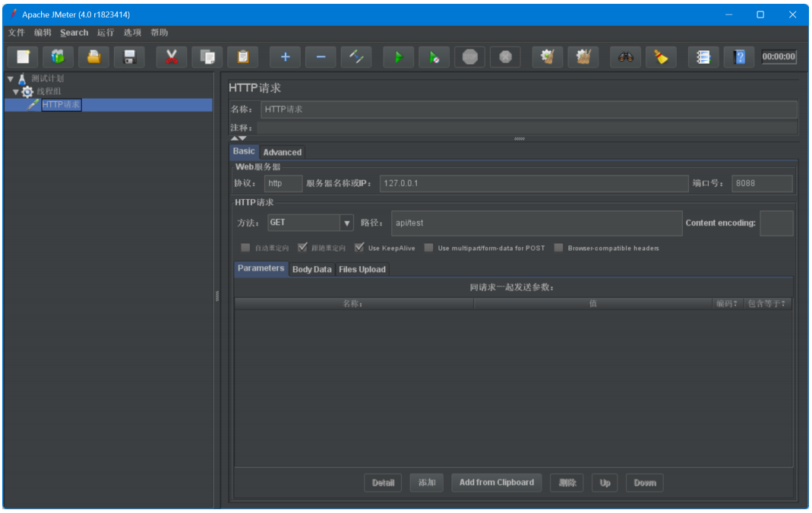Image resolution: width=812 pixels, height=513 pixels.
Task: Click the 协议 protocol field
Action: pos(283,183)
